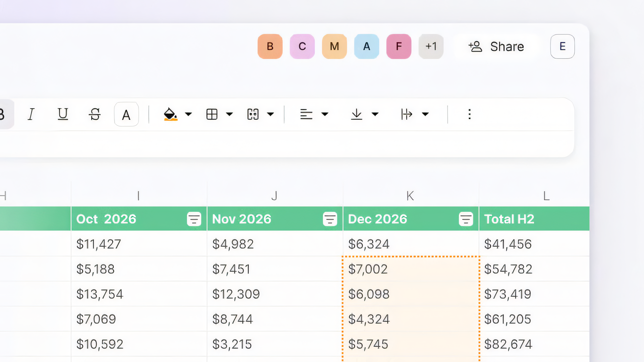Click the text wrapping icon

click(407, 114)
